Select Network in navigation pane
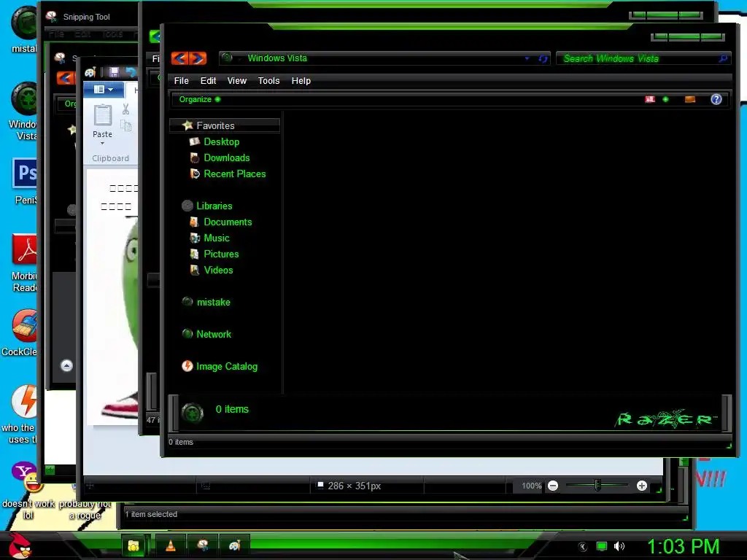Image resolution: width=747 pixels, height=560 pixels. tap(214, 334)
